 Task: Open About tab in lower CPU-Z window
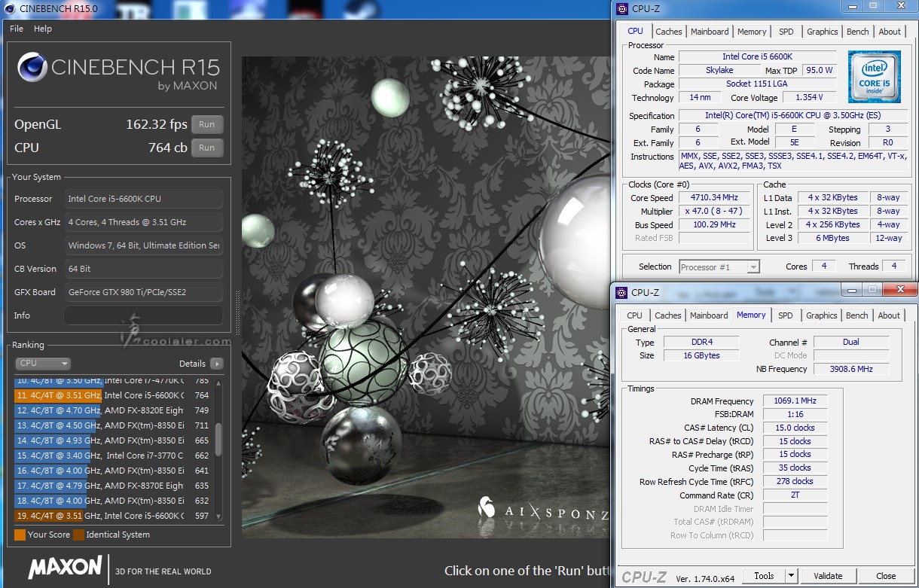pyautogui.click(x=889, y=315)
